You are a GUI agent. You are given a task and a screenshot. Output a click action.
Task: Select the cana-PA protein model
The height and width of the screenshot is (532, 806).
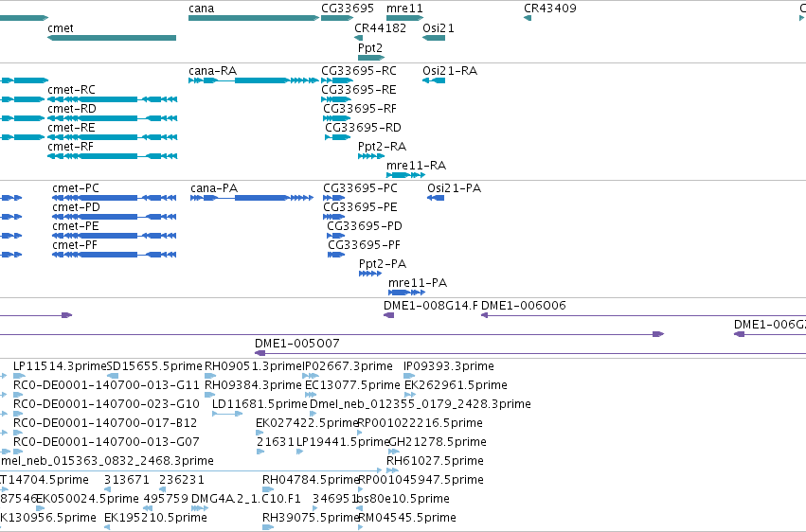252,198
